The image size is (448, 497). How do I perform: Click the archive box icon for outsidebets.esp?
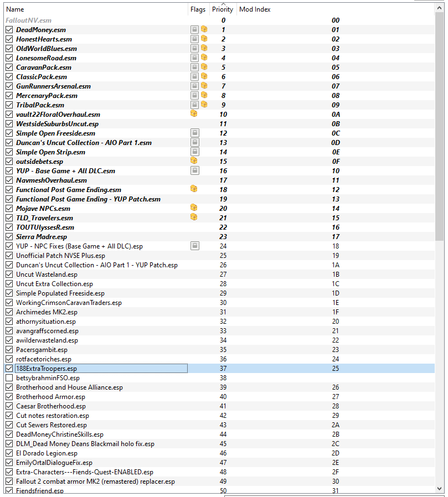(194, 161)
